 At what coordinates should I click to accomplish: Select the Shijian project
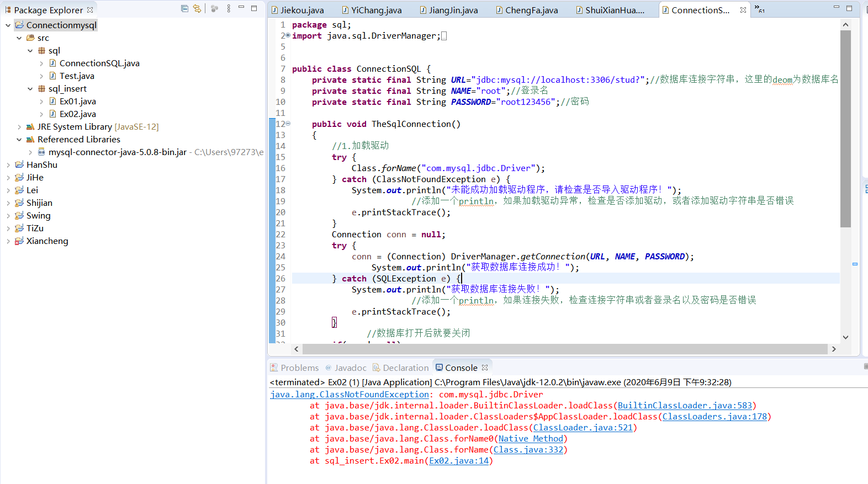39,203
